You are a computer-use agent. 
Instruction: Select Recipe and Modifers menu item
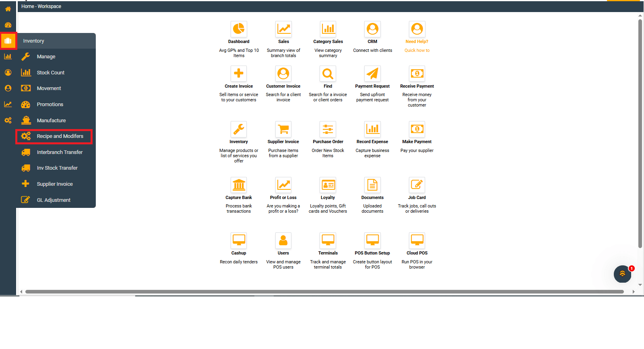point(60,136)
